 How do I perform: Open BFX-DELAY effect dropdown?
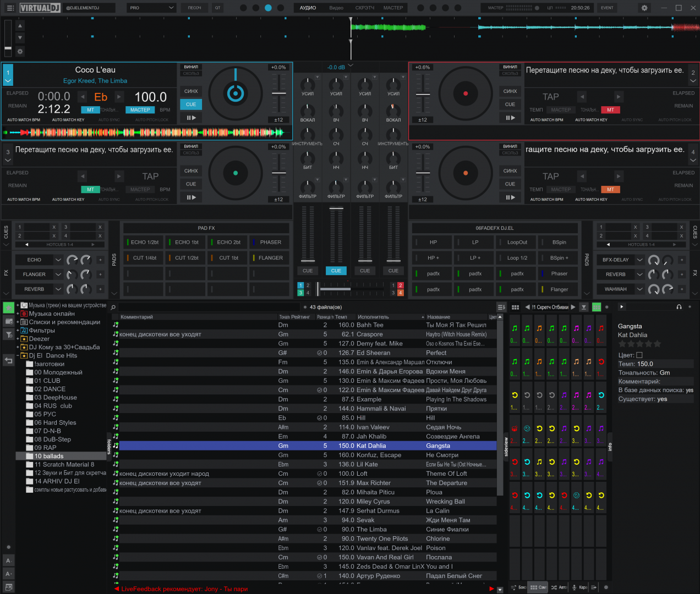click(x=639, y=260)
